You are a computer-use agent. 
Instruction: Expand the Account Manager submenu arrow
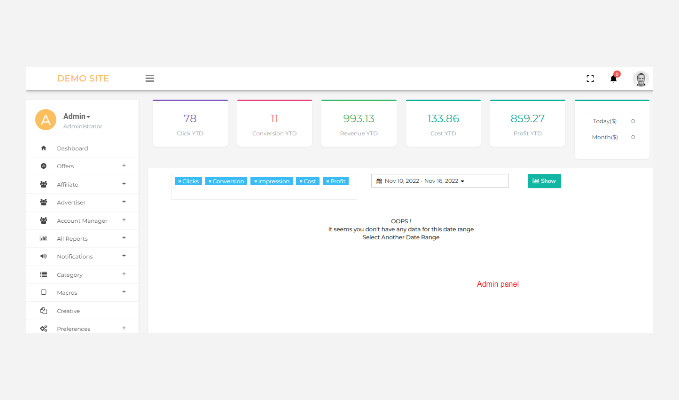[124, 220]
